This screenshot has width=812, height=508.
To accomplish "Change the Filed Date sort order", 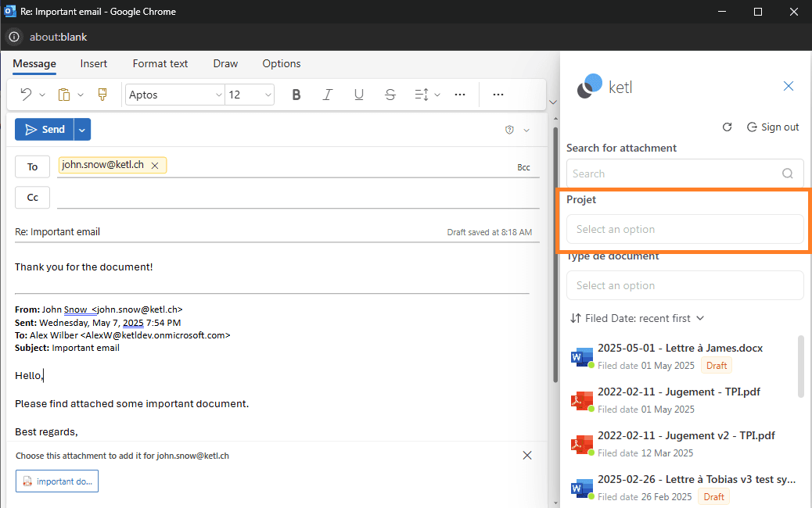I will (x=638, y=318).
